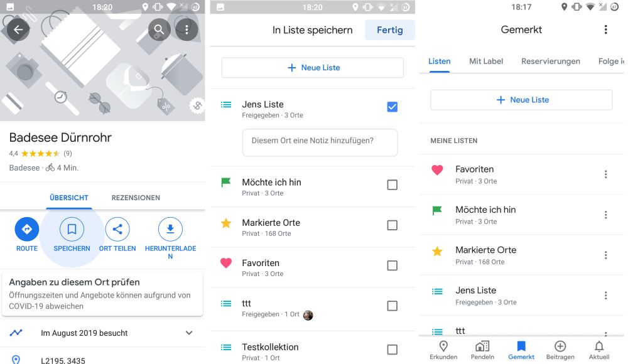Open Erkunden in bottom navigation
Viewport: 628px width, 364px height.
pos(443,350)
